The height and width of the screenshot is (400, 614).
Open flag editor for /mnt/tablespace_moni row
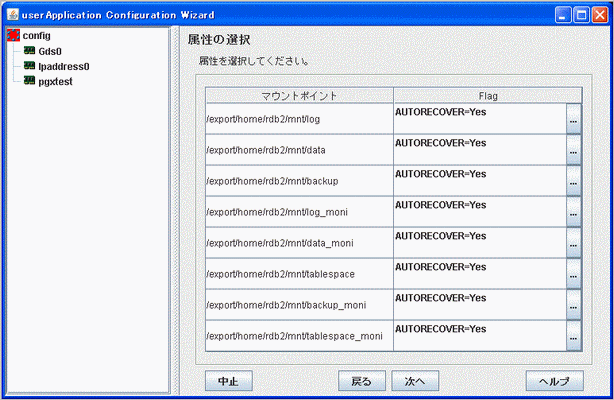(x=573, y=335)
